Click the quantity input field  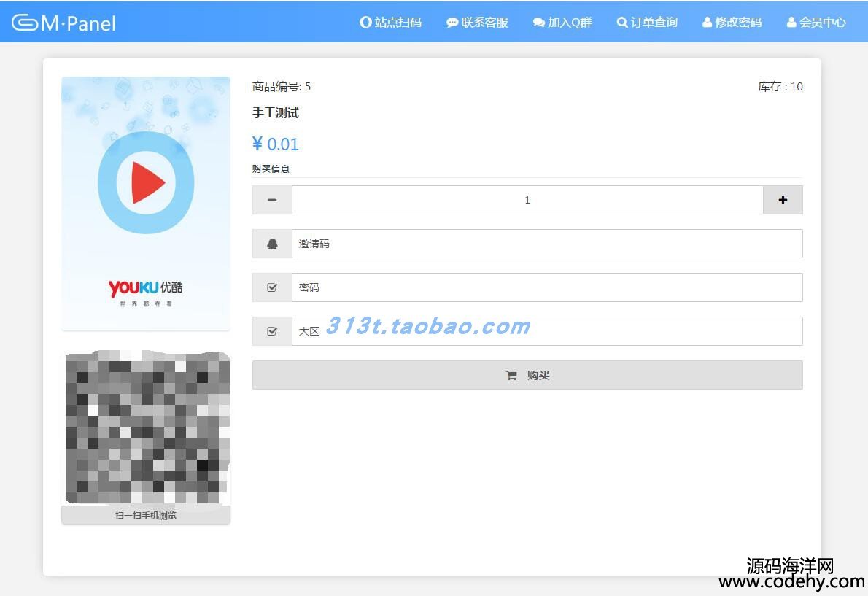527,200
